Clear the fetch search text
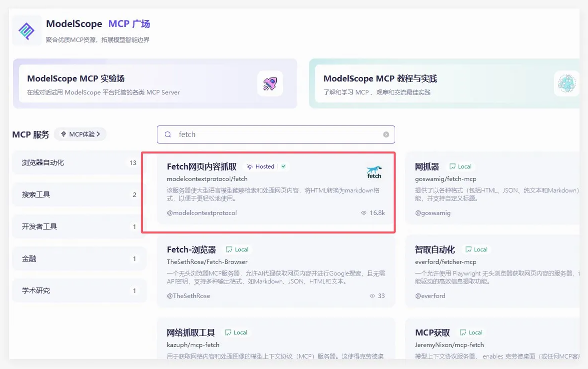This screenshot has height=369, width=588. [386, 134]
